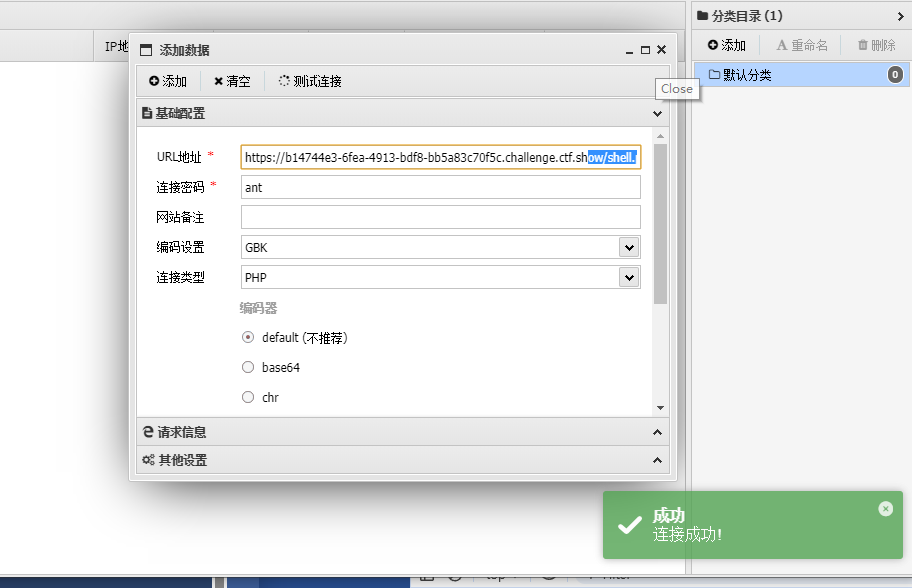Click the 其他设置 gears icon
Screen dimensions: 912x588
(x=148, y=460)
